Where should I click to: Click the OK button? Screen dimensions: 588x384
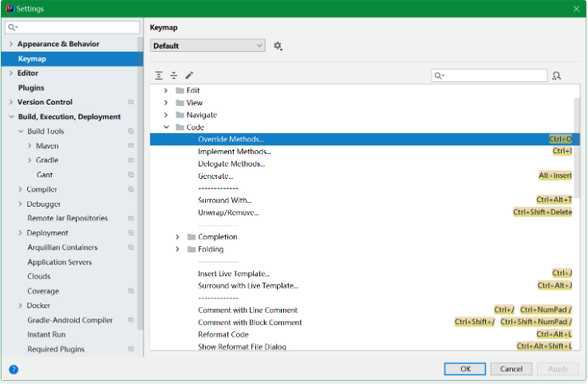coord(465,369)
